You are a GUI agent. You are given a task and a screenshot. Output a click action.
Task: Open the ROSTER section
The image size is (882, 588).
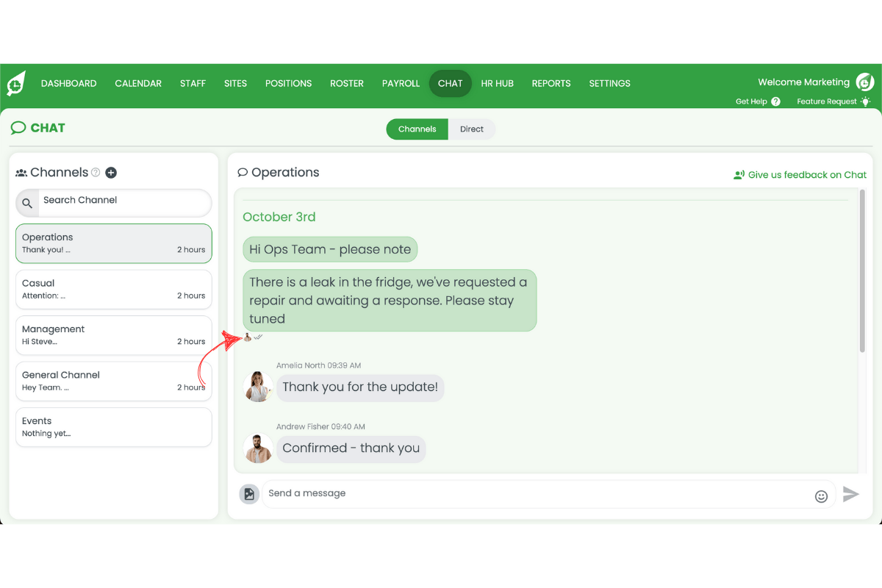click(346, 83)
